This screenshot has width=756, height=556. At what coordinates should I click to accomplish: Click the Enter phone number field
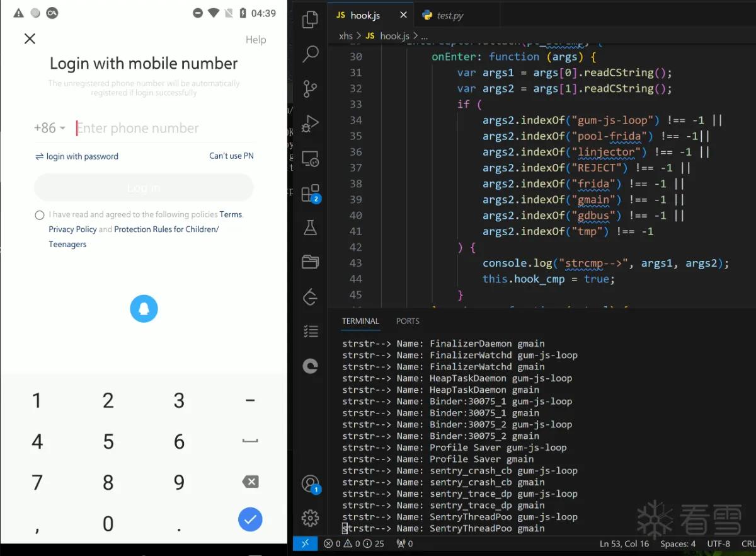[x=164, y=128]
